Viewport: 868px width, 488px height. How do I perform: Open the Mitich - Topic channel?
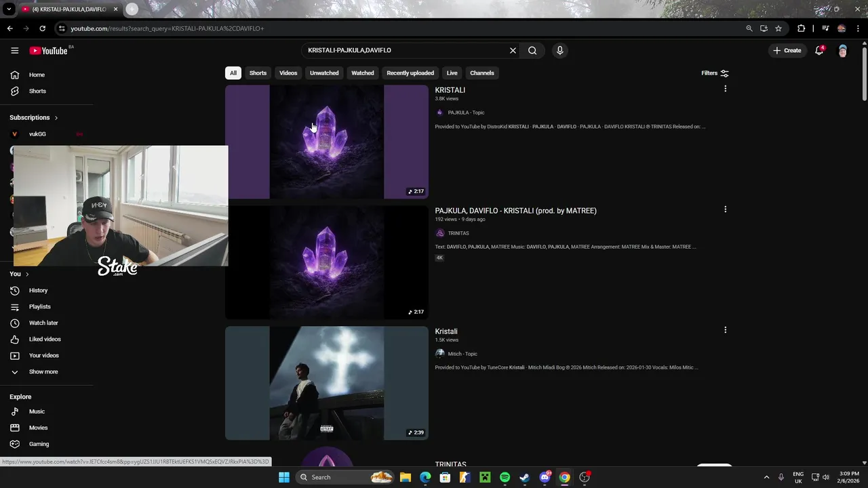pos(462,354)
